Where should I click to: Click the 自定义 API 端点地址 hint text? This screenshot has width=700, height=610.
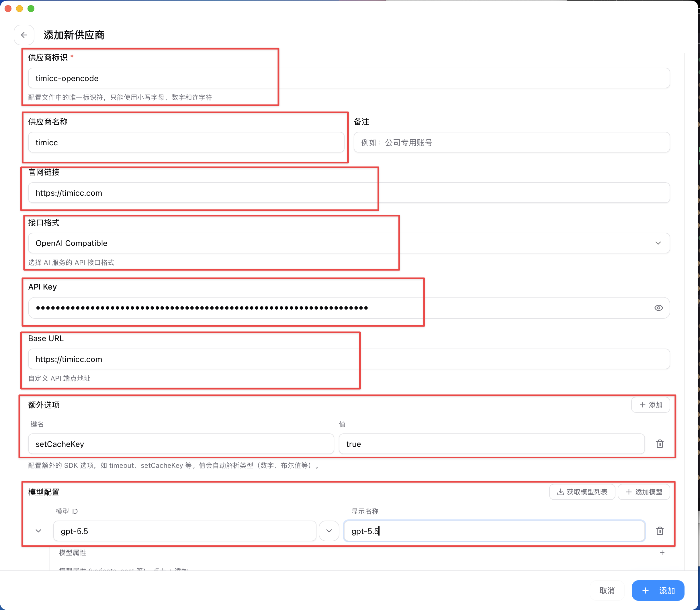tap(59, 378)
